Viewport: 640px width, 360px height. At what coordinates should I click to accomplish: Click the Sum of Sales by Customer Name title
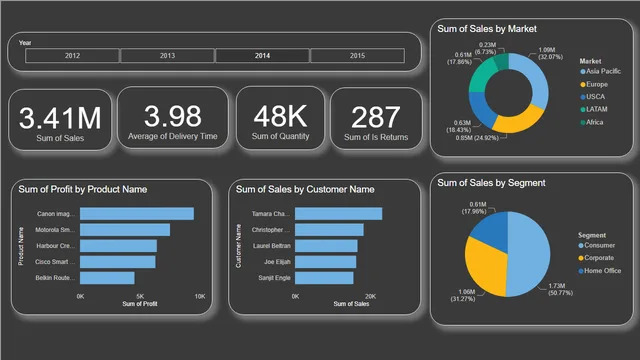coord(305,189)
